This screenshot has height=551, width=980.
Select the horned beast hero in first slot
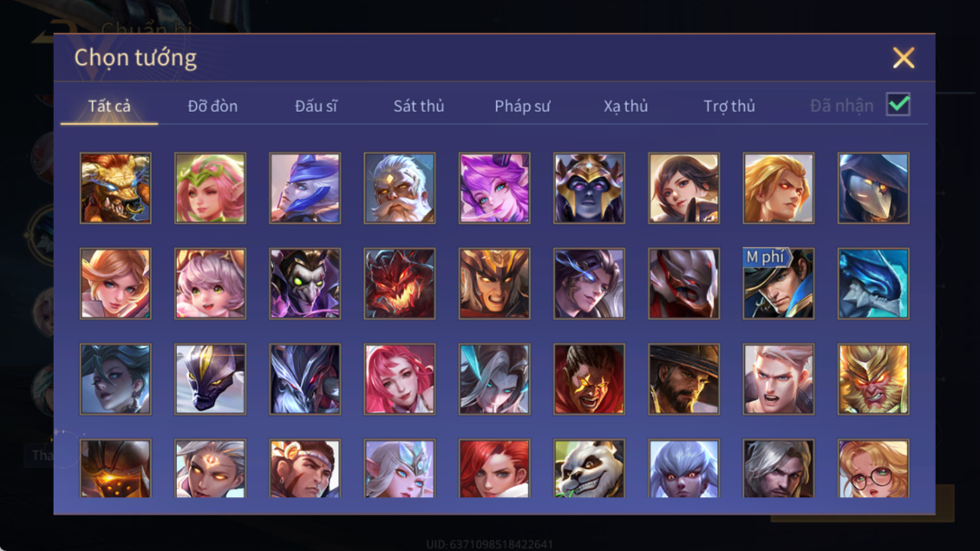[x=115, y=187]
